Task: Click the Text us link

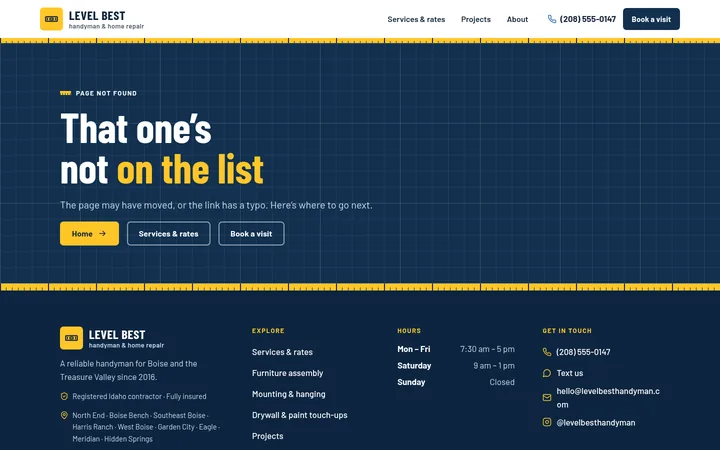Action: tap(570, 373)
